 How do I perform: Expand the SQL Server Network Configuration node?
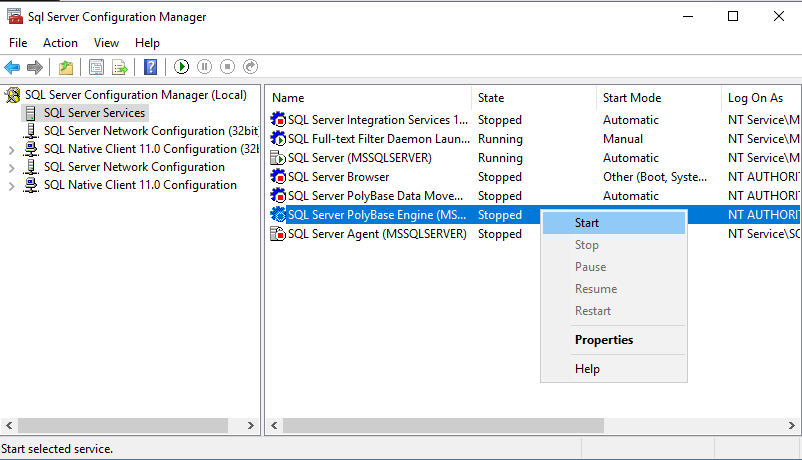click(11, 168)
